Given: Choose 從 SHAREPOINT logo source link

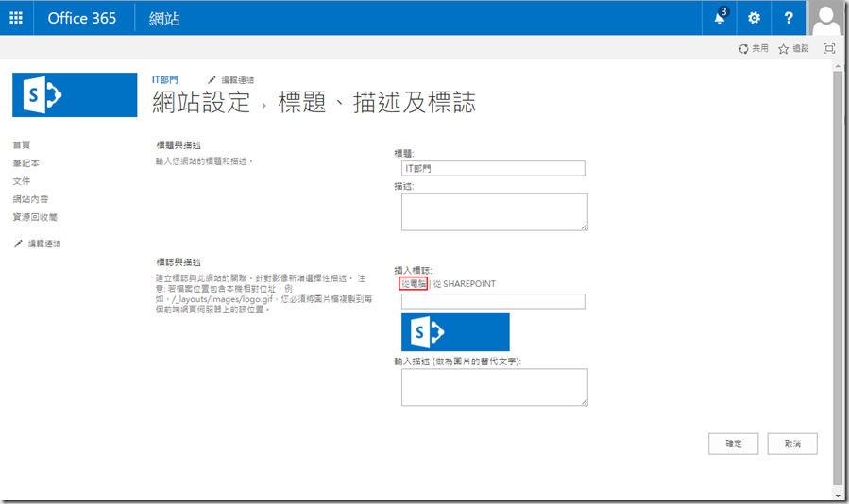Looking at the screenshot, I should coord(464,283).
